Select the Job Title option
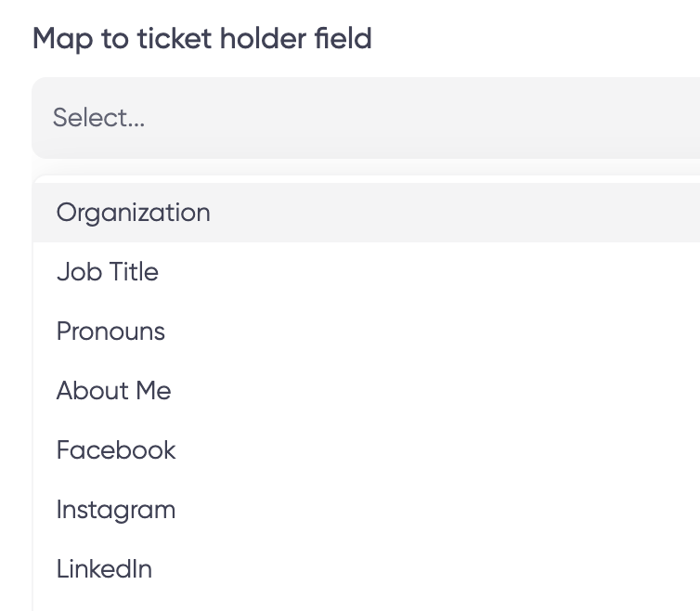Screen dimensions: 700x611 pyautogui.click(x=108, y=272)
